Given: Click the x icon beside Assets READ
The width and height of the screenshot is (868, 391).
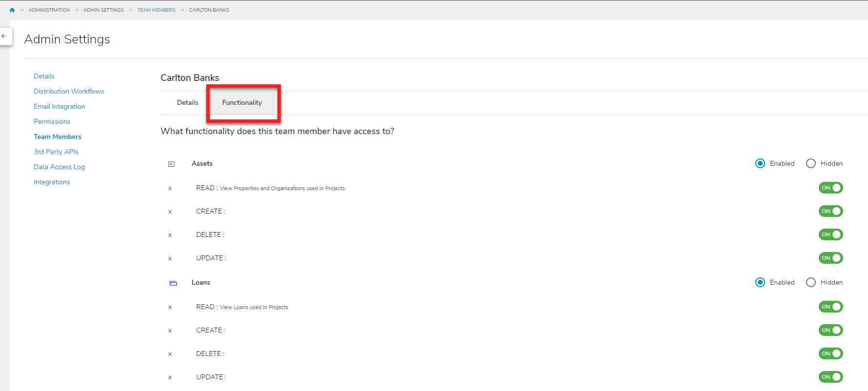Looking at the screenshot, I should (x=170, y=188).
